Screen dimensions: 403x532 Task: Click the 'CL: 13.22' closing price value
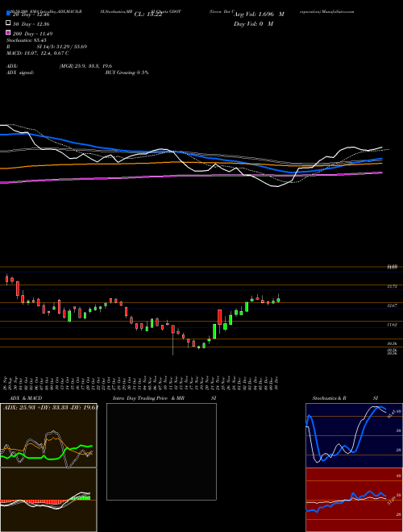coord(148,15)
